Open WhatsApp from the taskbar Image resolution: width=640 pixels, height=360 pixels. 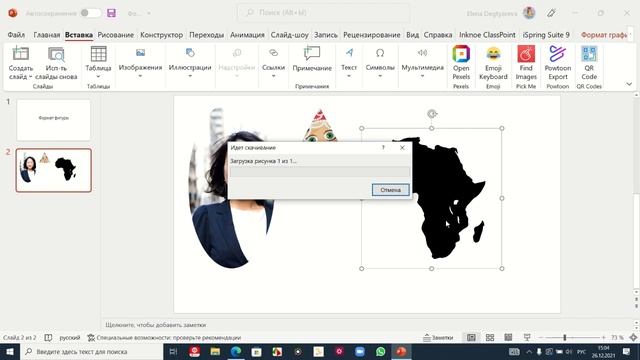click(x=380, y=351)
